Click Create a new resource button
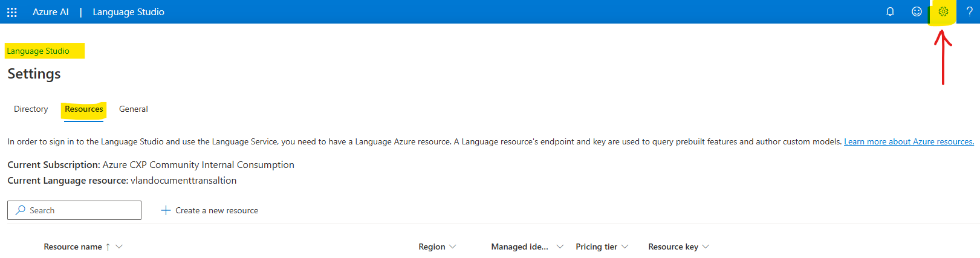Viewport: 980px width, 258px height. tap(209, 210)
